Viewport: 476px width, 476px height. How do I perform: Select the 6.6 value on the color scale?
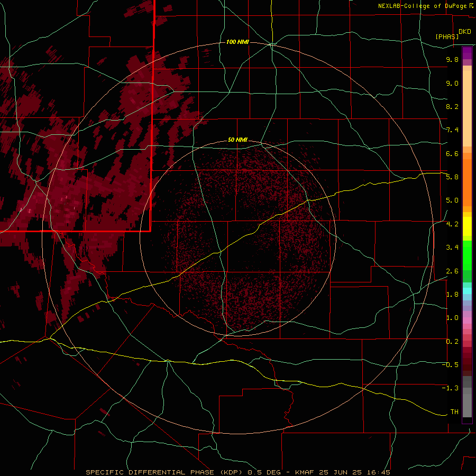point(452,153)
